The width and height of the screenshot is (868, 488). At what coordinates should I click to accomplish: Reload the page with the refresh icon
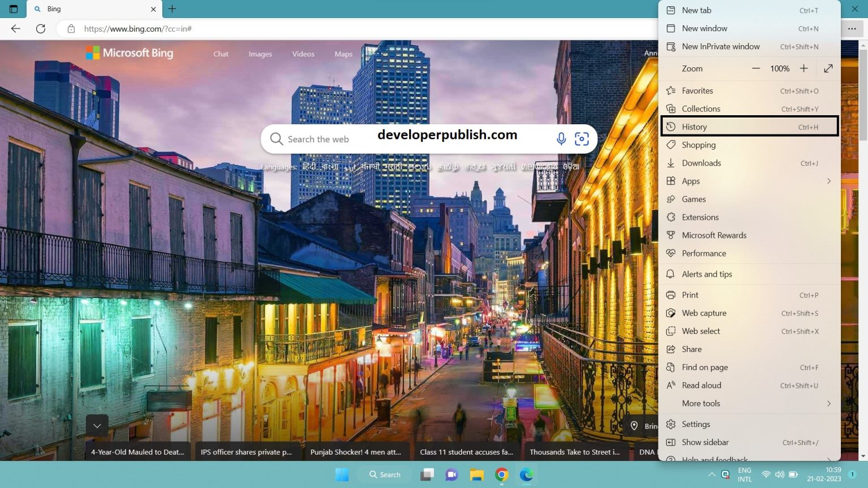(41, 29)
